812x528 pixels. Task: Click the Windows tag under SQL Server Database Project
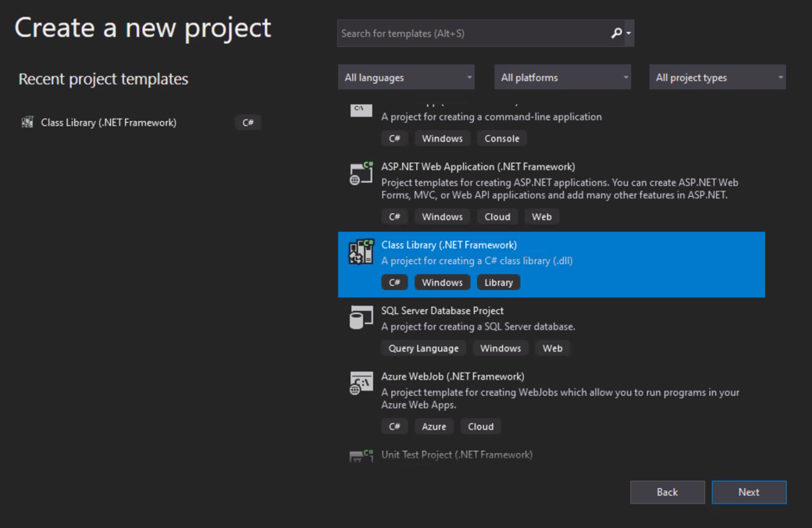500,348
